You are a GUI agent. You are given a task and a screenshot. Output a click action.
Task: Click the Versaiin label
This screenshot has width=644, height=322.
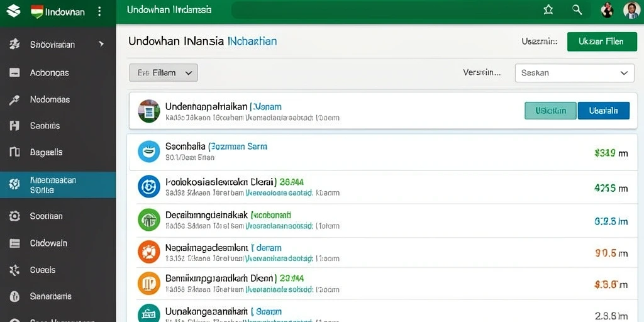tap(482, 73)
